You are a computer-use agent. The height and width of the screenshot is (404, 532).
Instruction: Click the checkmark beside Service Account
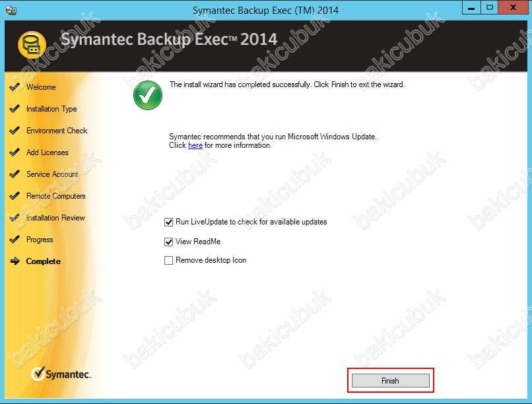(x=15, y=174)
